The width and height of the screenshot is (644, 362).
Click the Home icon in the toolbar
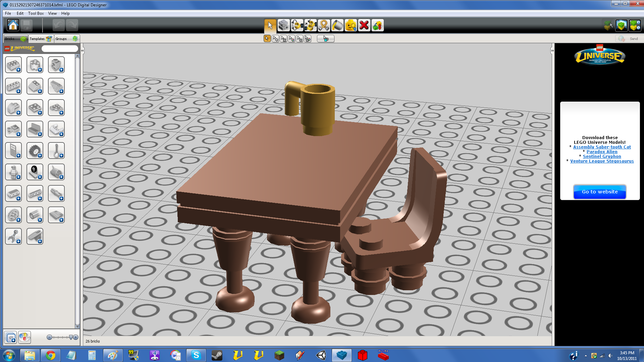coord(13,25)
